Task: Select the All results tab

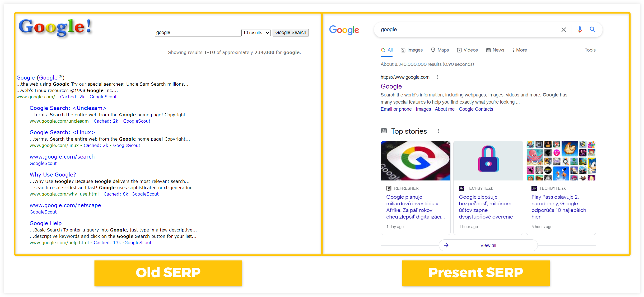Action: click(387, 50)
